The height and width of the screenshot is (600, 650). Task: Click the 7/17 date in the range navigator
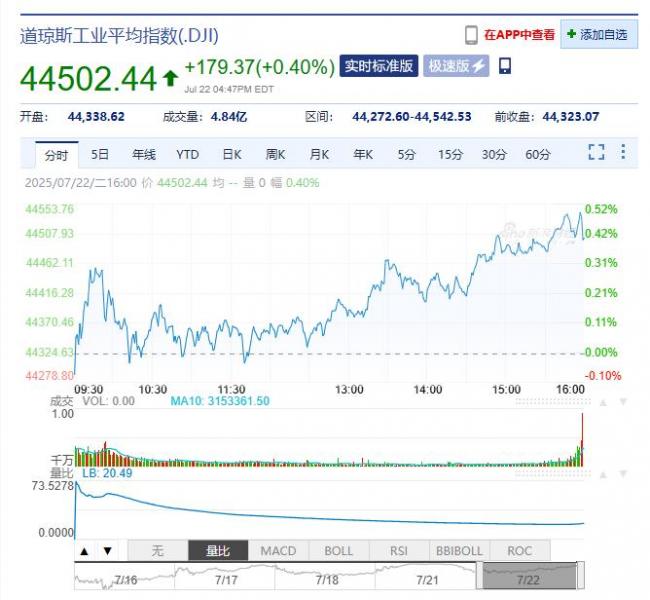(226, 580)
